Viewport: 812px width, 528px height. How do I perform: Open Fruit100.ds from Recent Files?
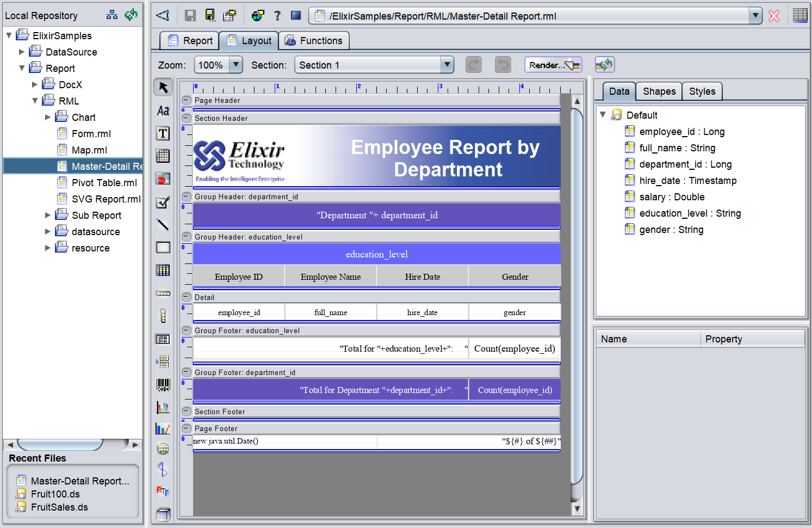(55, 494)
